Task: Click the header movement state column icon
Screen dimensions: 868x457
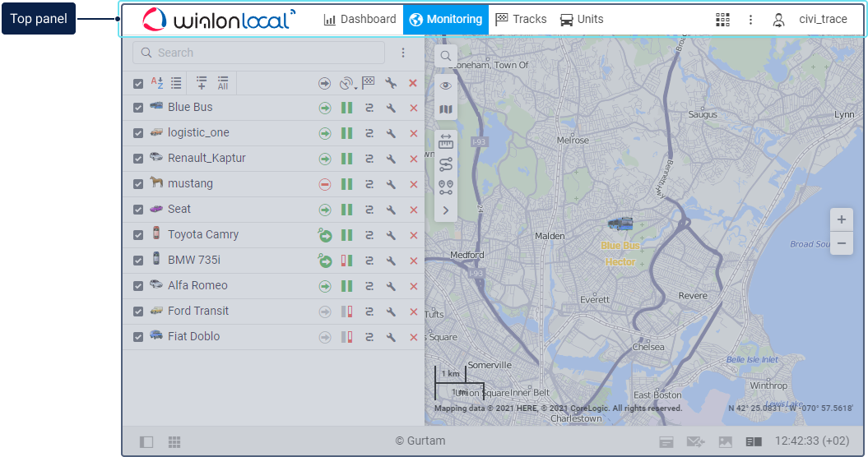Action: 324,84
